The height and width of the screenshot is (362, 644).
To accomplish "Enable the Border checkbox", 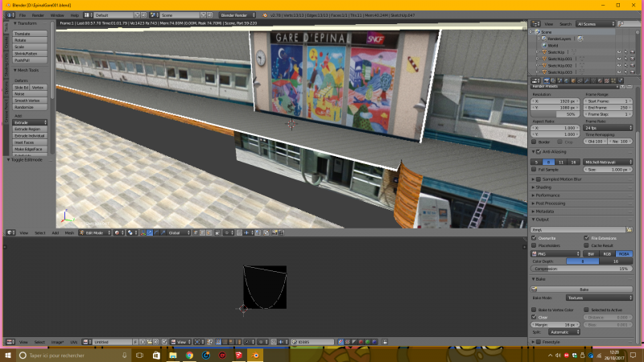I will point(534,142).
